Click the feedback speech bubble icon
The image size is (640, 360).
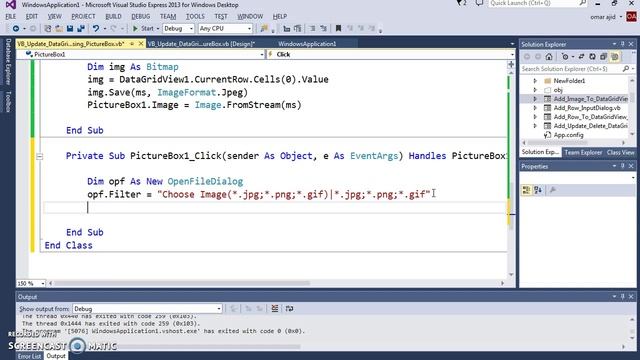479,3
